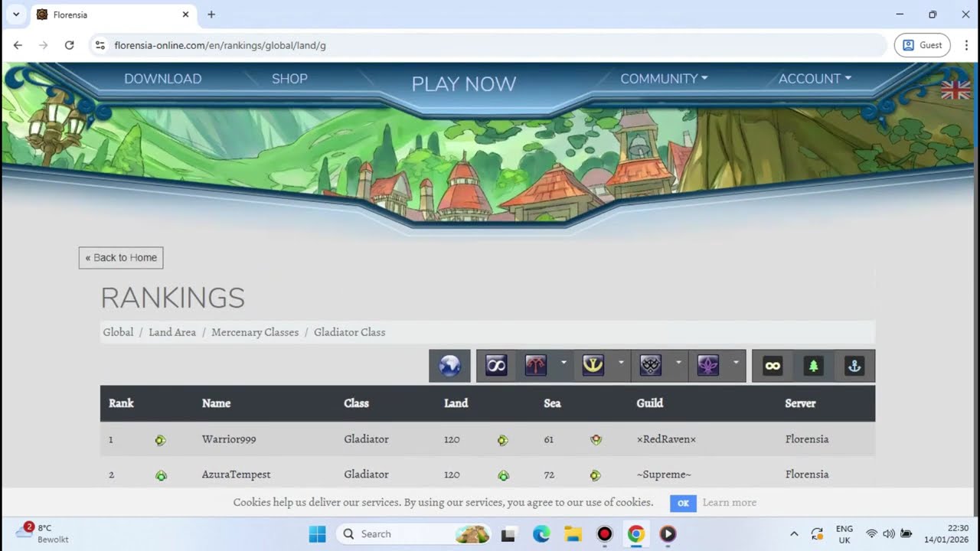980x551 pixels.
Task: Open the Learn more cookies link
Action: pos(730,503)
